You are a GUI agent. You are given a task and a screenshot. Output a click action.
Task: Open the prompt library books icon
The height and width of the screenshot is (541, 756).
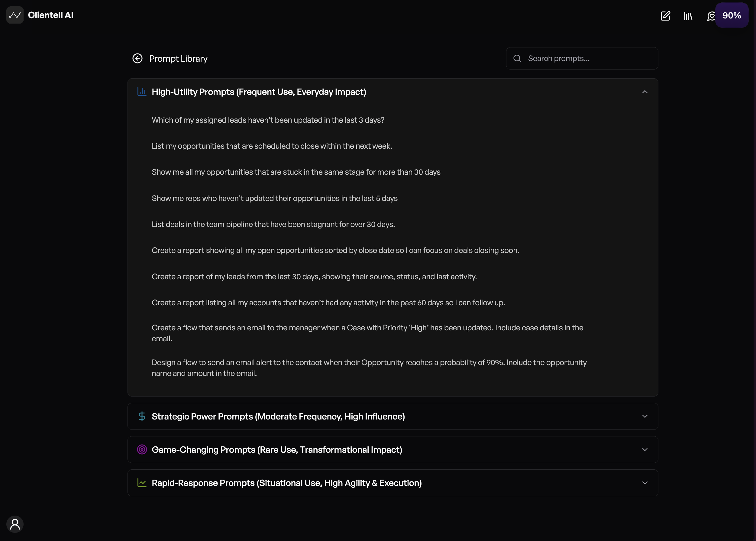click(x=688, y=16)
